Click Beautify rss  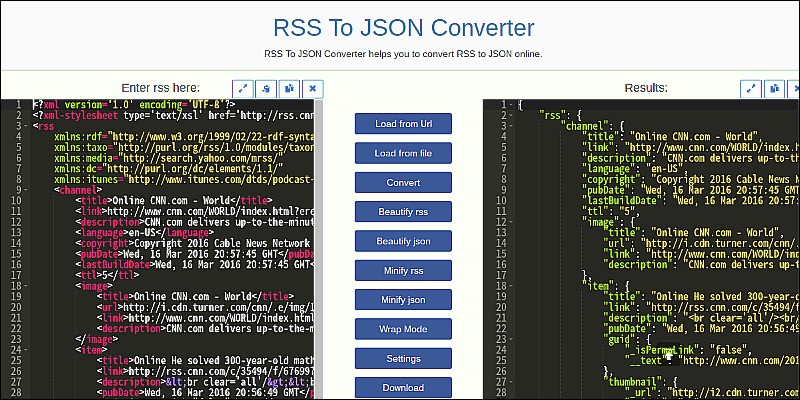[x=403, y=212]
